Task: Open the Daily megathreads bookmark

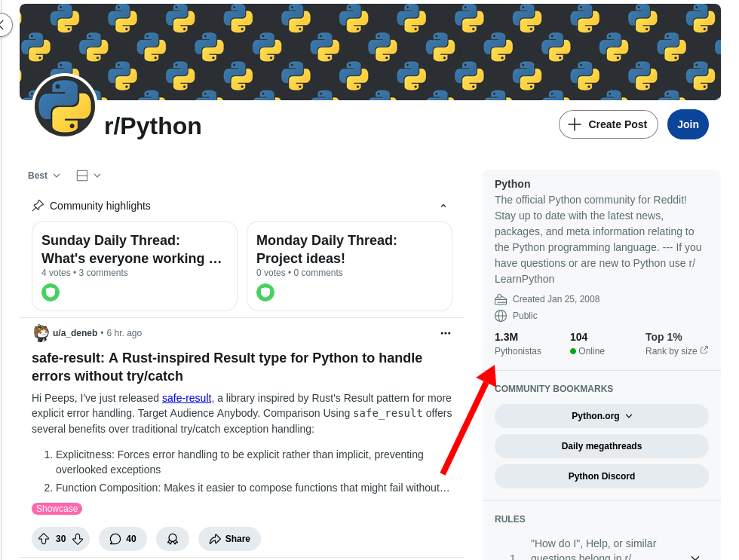Action: (x=601, y=445)
